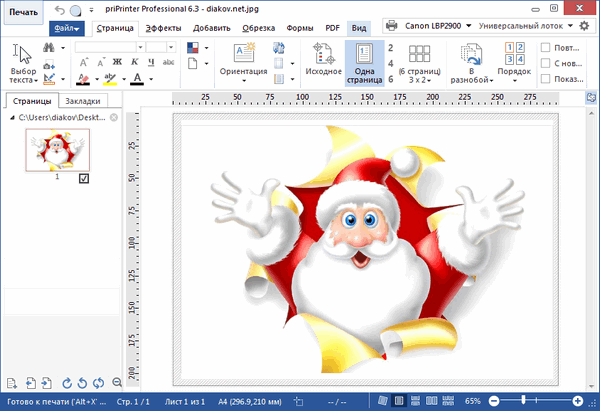Click the Печать print button
The height and width of the screenshot is (411, 600).
coord(23,12)
